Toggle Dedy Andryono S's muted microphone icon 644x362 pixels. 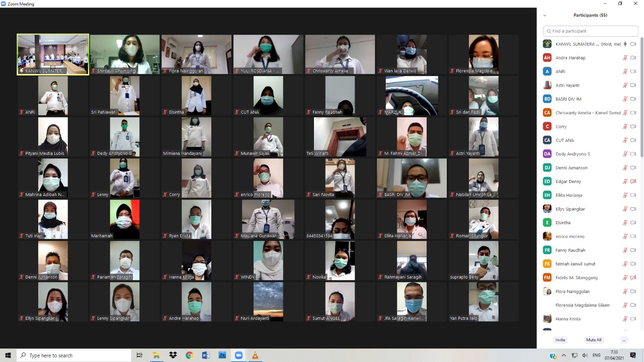(625, 154)
